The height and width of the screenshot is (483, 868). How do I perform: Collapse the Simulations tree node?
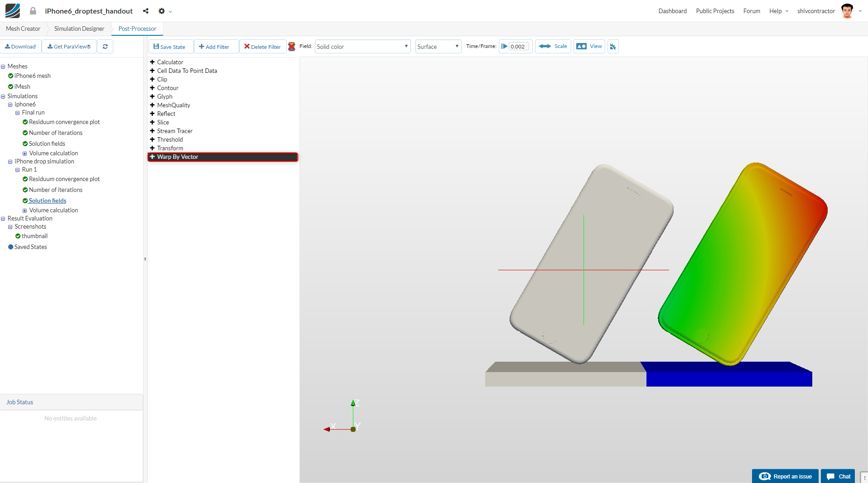pos(3,96)
